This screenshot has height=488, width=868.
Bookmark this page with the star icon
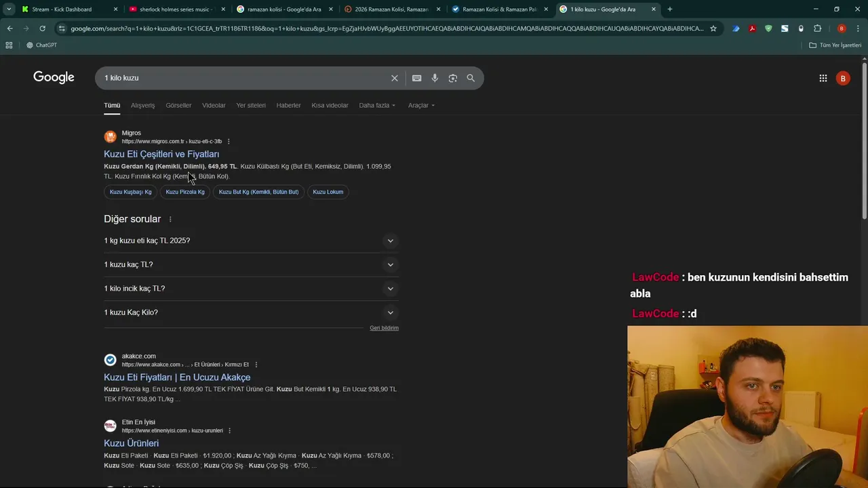[x=713, y=28]
